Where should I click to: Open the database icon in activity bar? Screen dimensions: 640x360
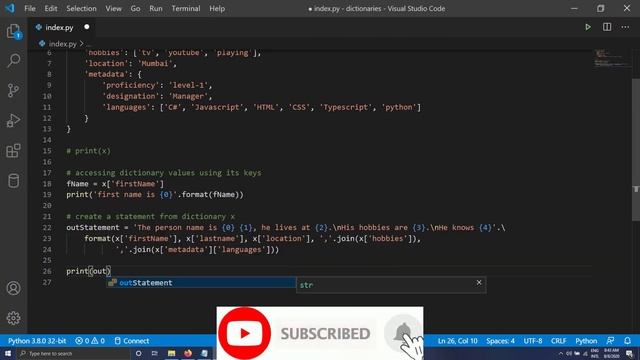pos(13,181)
